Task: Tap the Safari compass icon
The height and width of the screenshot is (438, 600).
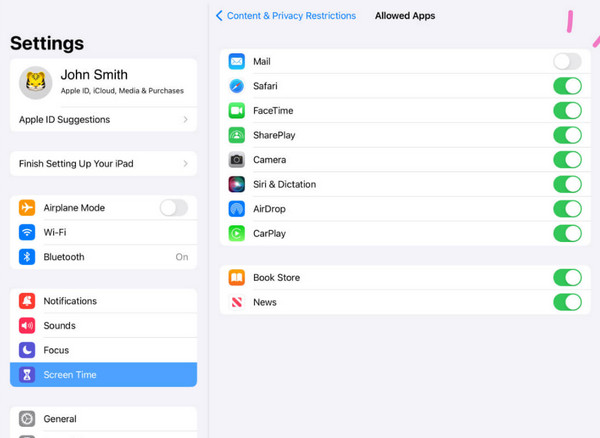Action: click(x=236, y=86)
